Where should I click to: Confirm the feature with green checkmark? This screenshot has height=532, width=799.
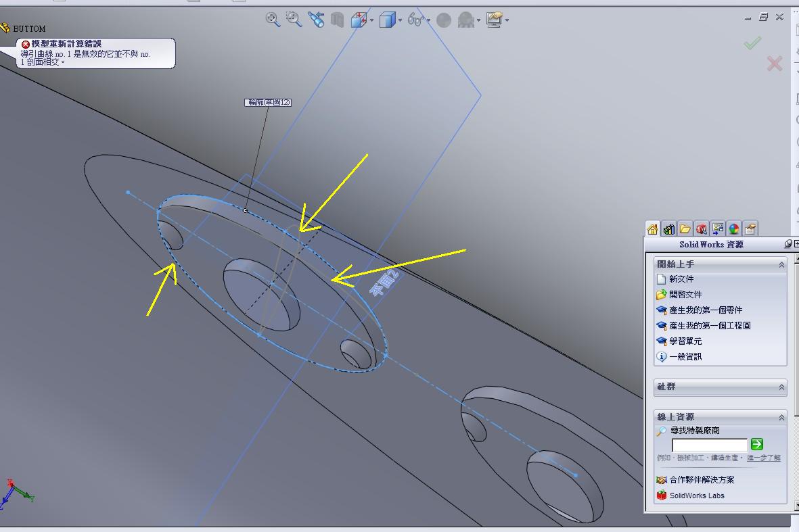pos(752,43)
